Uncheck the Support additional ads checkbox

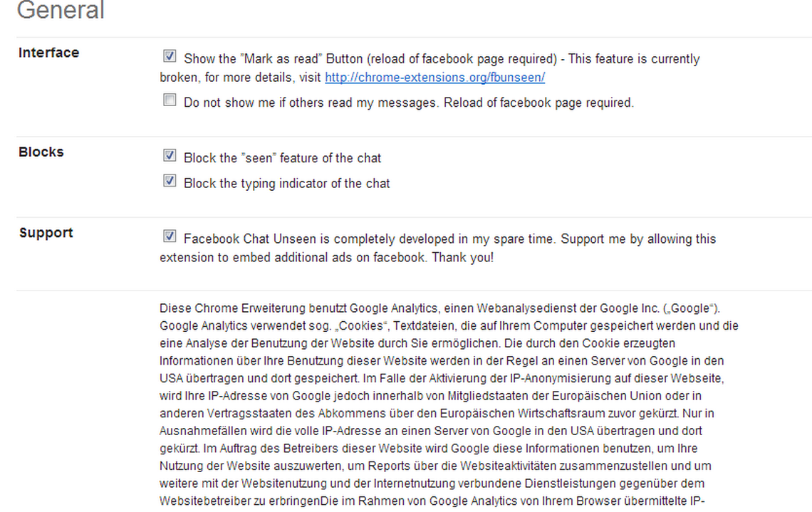pos(170,236)
